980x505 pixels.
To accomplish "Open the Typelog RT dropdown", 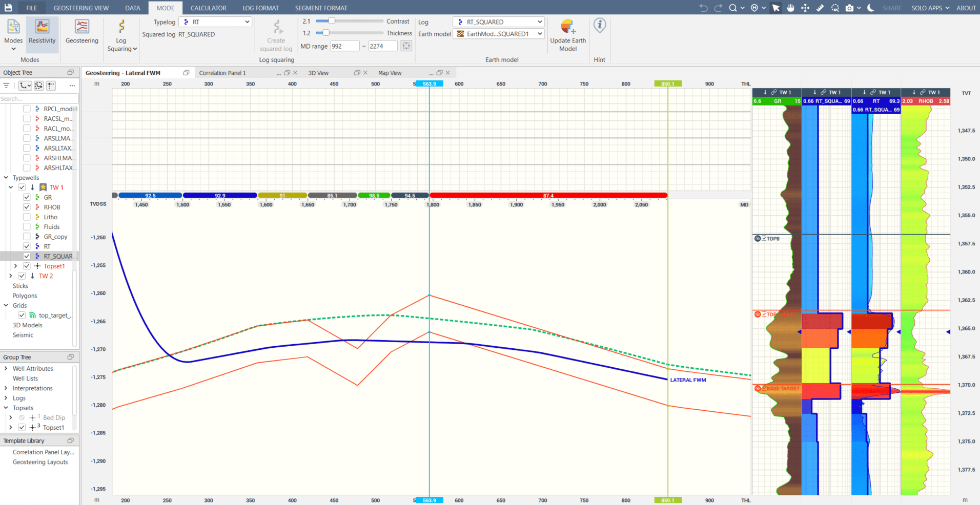I will [215, 22].
